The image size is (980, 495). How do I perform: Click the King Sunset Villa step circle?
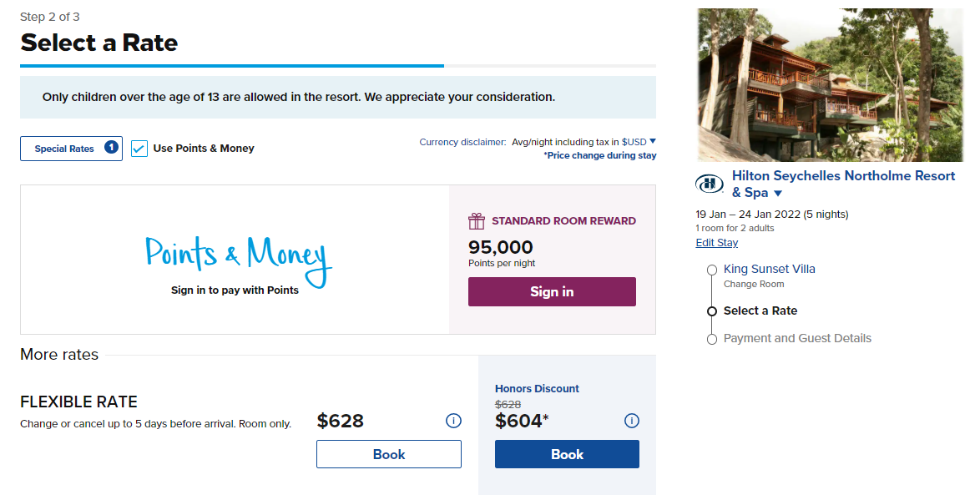click(x=711, y=270)
